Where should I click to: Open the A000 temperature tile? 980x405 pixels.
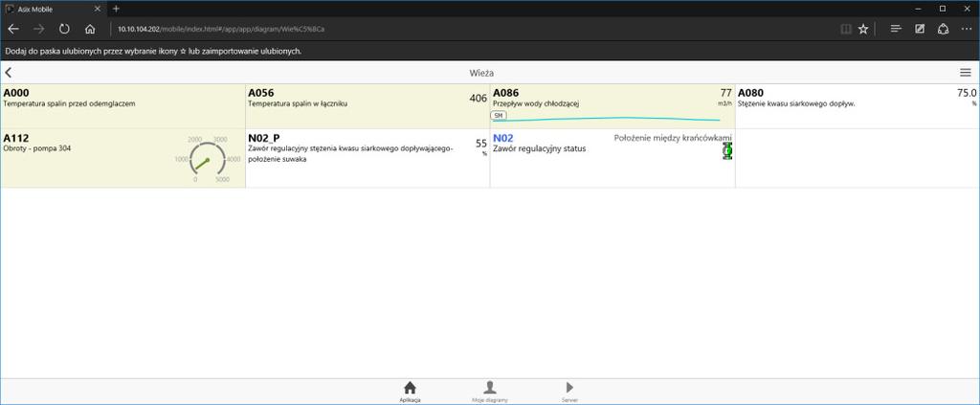[123, 106]
